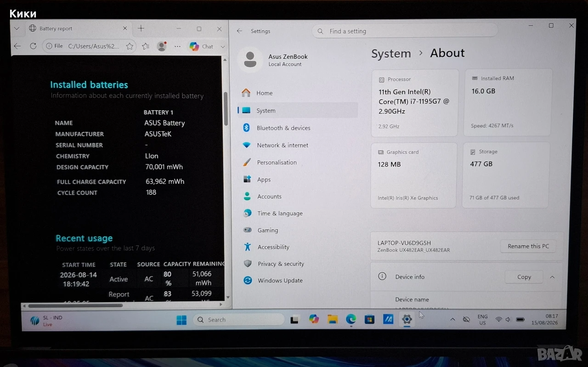
Task: Show hidden system tray icons
Action: [x=452, y=319]
